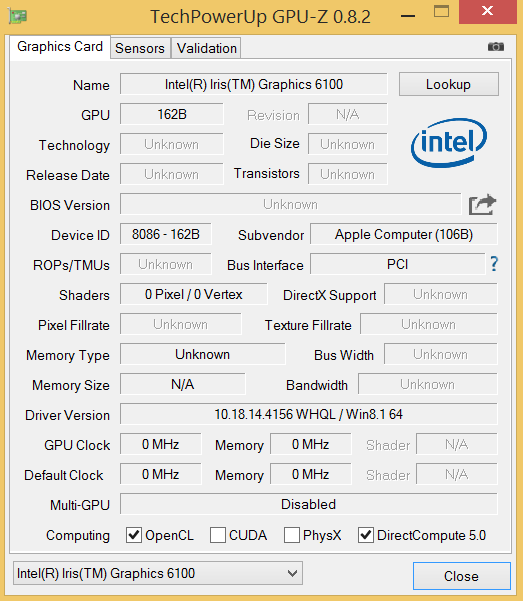Viewport: 523px width, 601px height.
Task: Click the Close button at bottom
Action: [462, 576]
